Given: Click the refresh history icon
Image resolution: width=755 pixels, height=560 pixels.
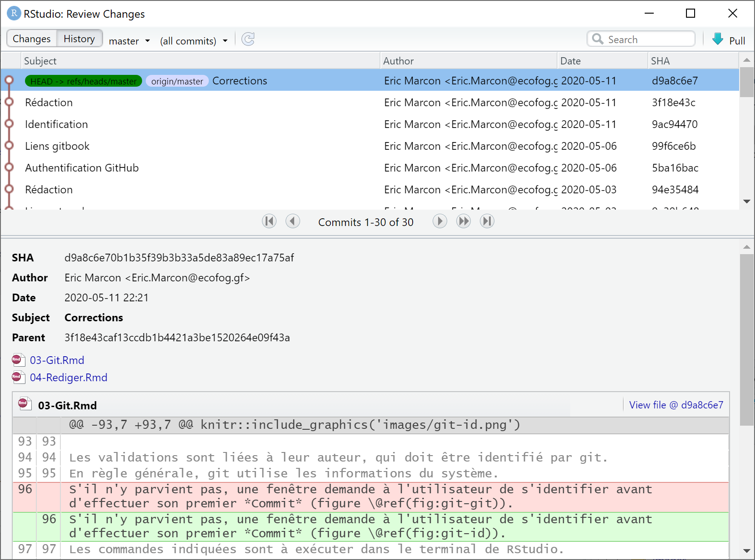Looking at the screenshot, I should [x=248, y=39].
